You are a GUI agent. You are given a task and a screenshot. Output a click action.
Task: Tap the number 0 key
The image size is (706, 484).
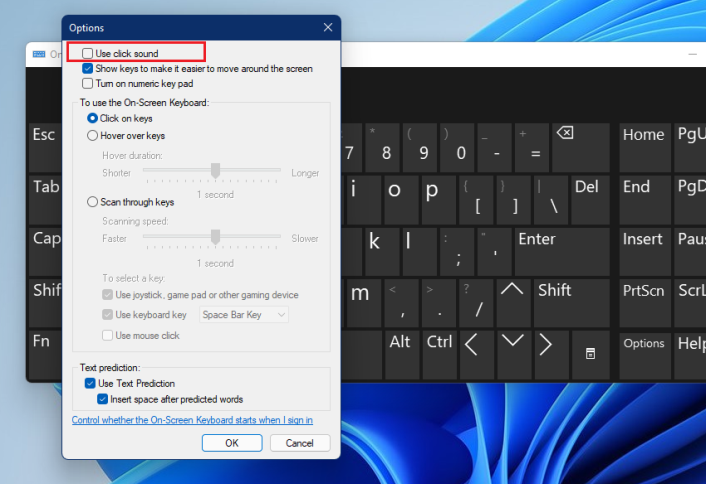(457, 147)
